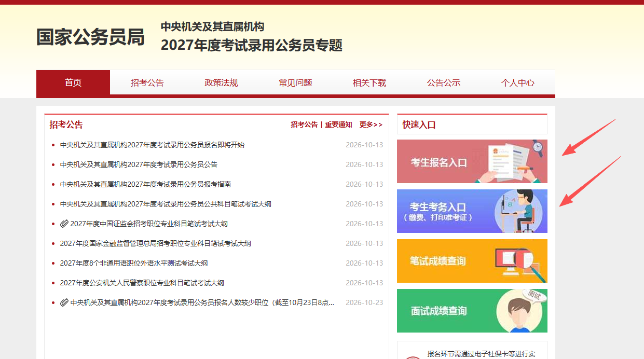Image resolution: width=644 pixels, height=359 pixels.
Task: Click the person-at-computer illustration on 考生考务入口
Action: coord(519,211)
